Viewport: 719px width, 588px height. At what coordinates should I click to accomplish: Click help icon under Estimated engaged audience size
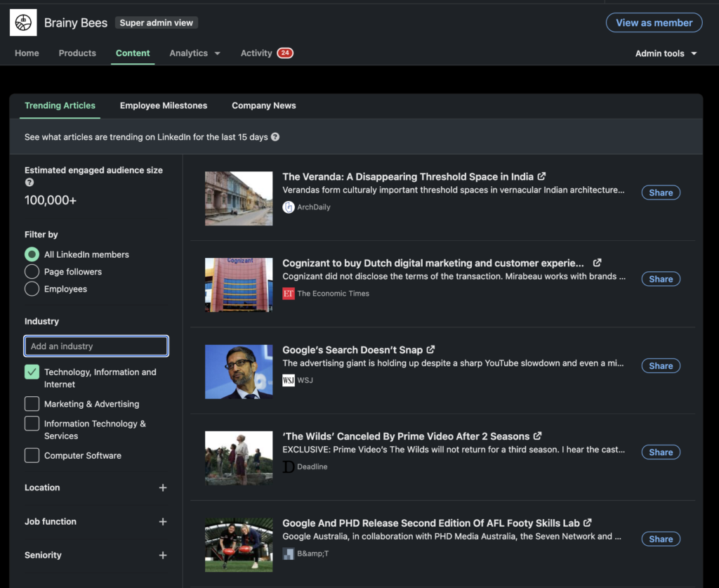[29, 182]
